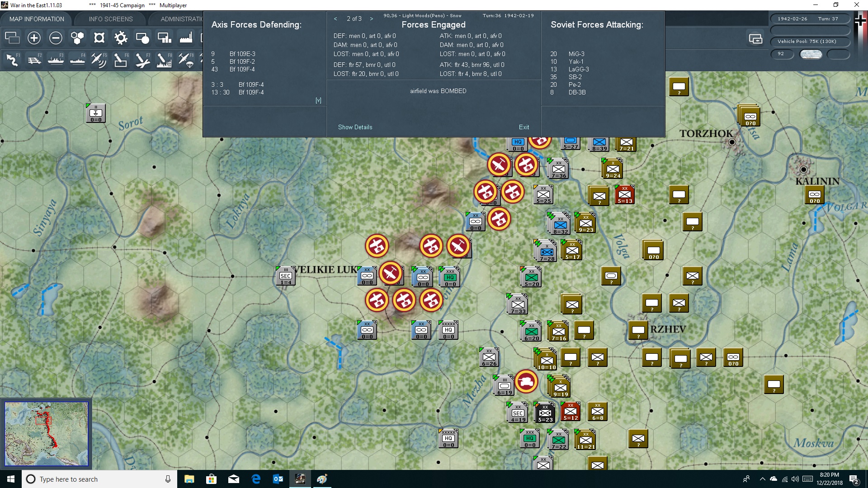Toggle the weather cloud indicator
Image resolution: width=868 pixels, height=488 pixels.
[x=811, y=54]
